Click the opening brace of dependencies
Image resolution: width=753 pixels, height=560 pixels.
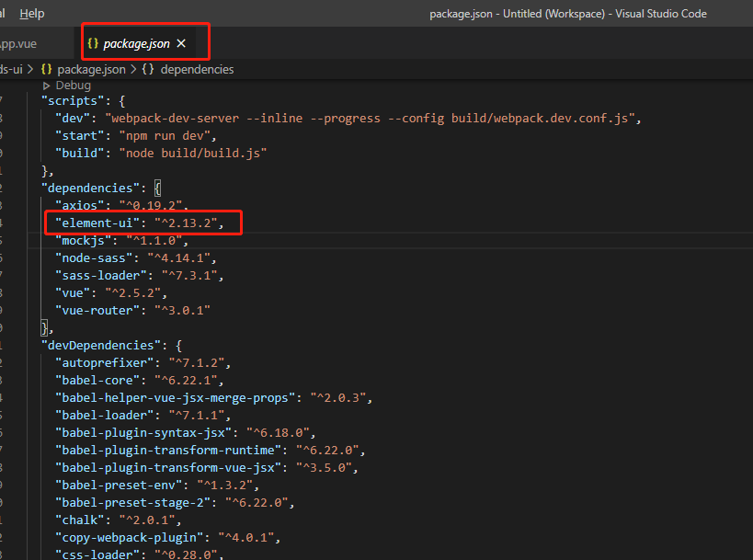pos(157,188)
